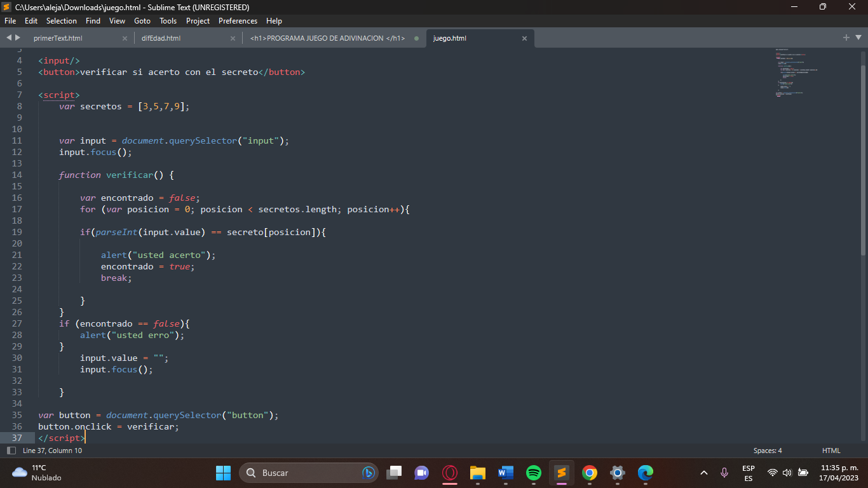Close the primerText.html tab

(x=125, y=38)
